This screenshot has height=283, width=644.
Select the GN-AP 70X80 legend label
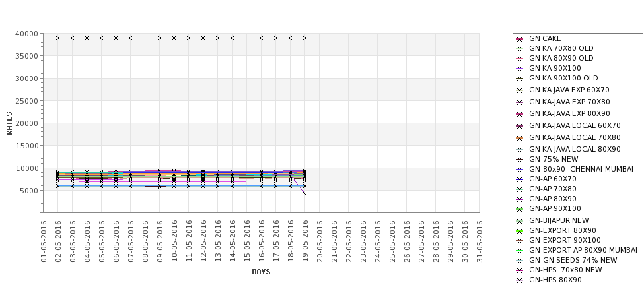tap(553, 189)
